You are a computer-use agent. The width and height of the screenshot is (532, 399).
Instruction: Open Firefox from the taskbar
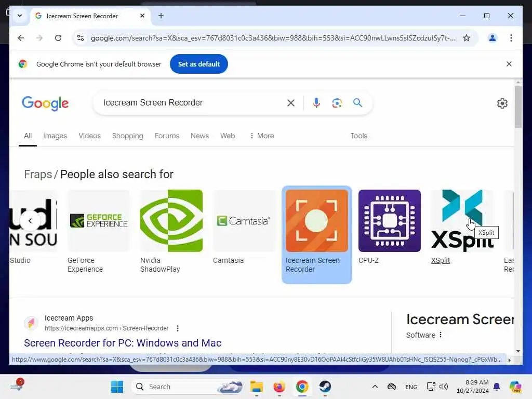click(279, 387)
